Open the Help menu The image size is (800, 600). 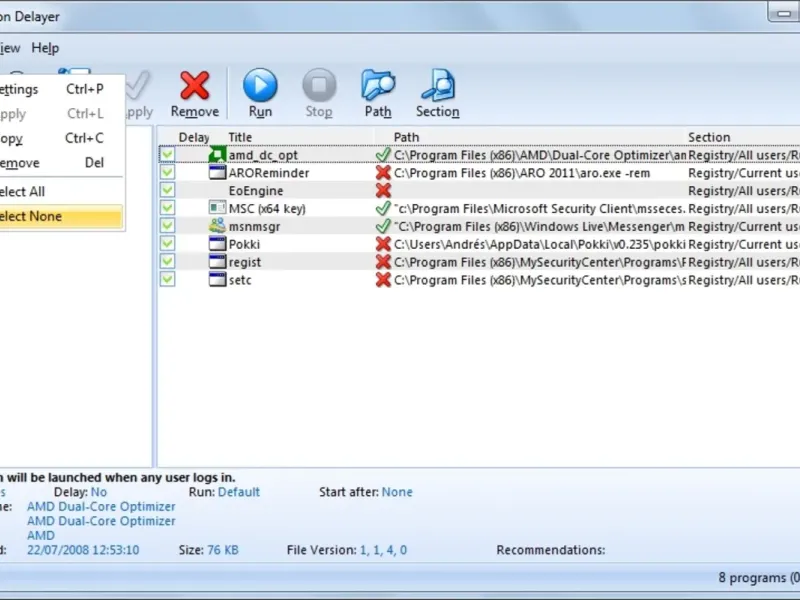(x=45, y=48)
